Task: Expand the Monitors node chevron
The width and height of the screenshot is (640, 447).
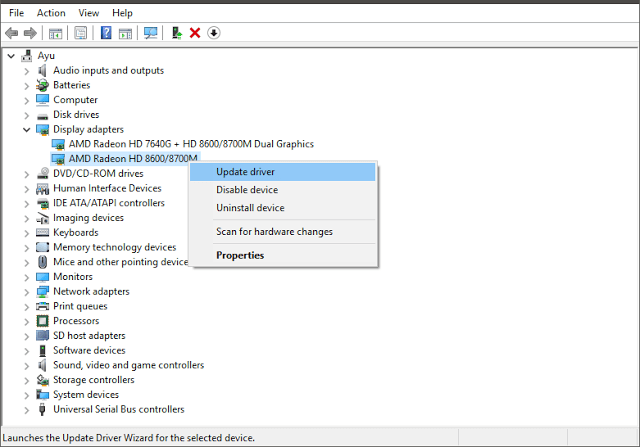Action: click(x=27, y=277)
